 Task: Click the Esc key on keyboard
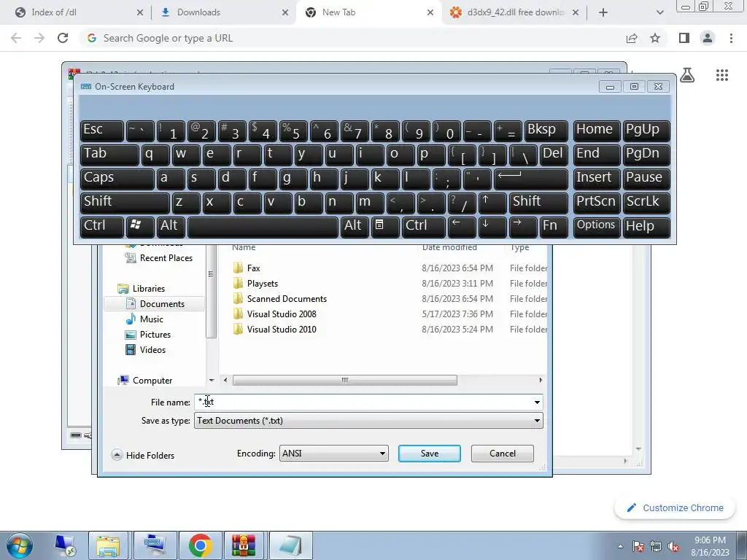click(102, 130)
